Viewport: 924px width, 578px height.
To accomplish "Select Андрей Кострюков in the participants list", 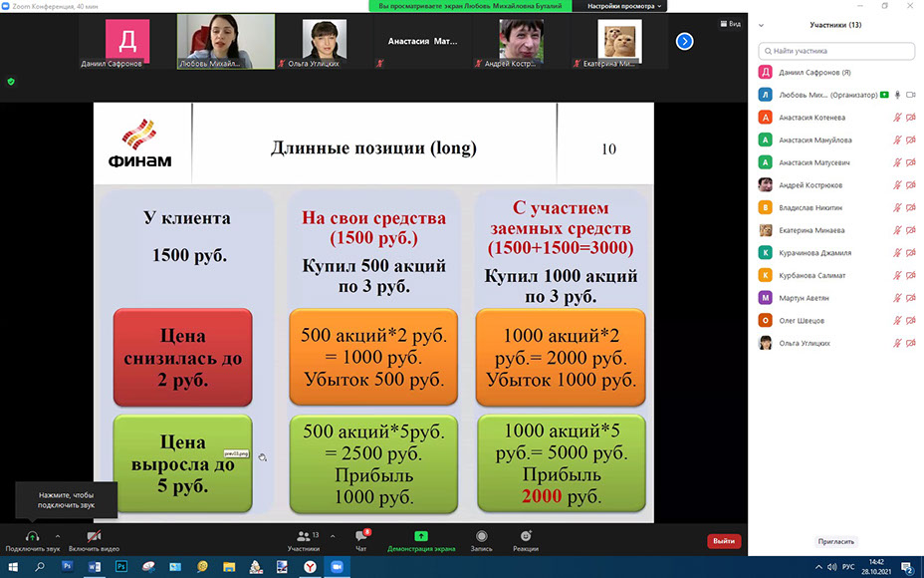I will coord(810,184).
